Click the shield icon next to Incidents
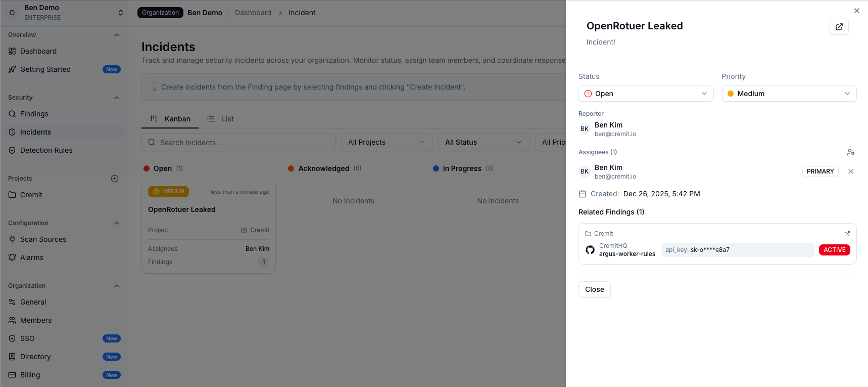Image resolution: width=868 pixels, height=387 pixels. click(x=12, y=132)
